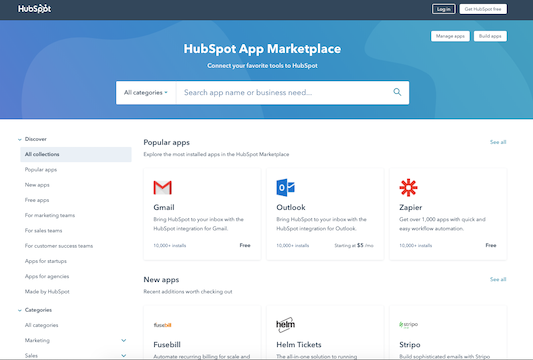The image size is (533, 360).
Task: Open Free apps in sidebar
Action: pyautogui.click(x=37, y=200)
